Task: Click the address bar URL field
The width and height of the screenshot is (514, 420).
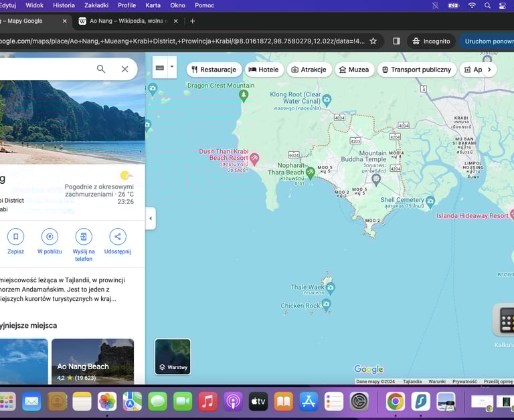Action: pyautogui.click(x=182, y=41)
